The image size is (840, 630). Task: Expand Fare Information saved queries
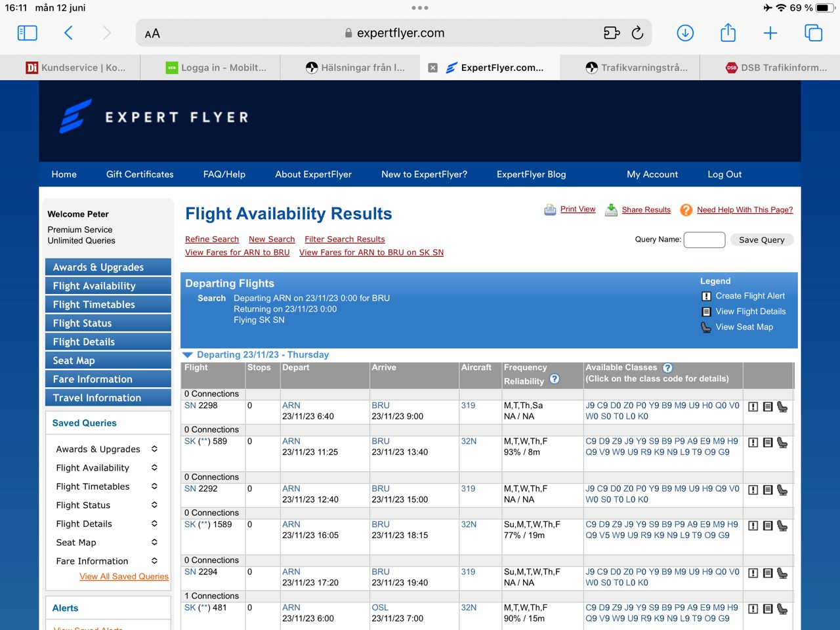tap(154, 561)
